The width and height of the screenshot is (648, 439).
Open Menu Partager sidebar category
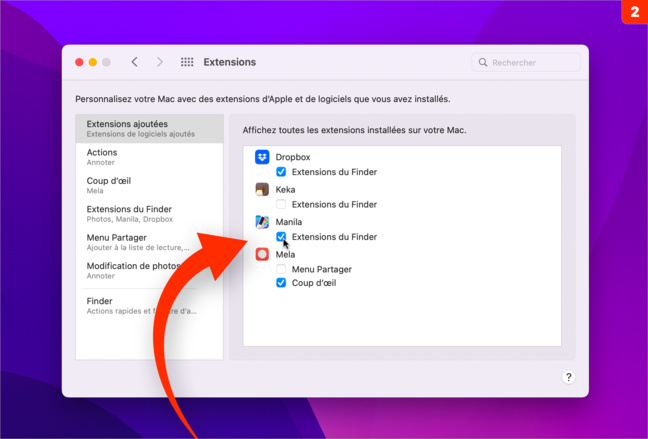[x=150, y=242]
